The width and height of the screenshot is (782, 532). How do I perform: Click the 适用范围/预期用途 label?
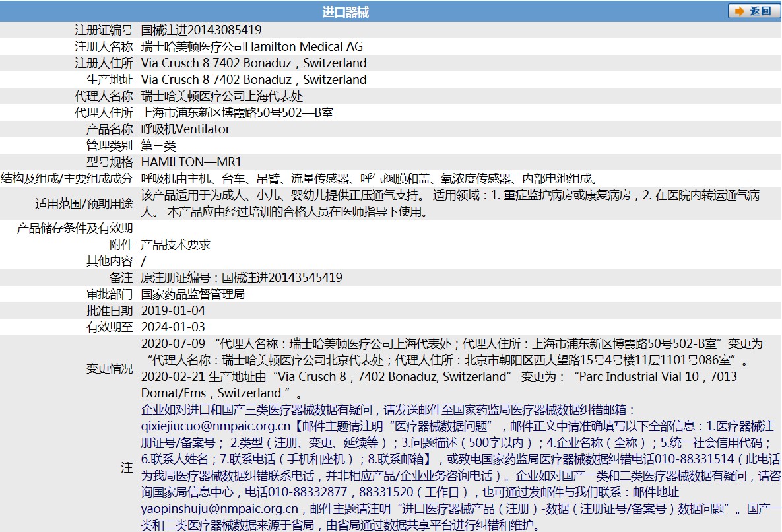click(x=84, y=203)
